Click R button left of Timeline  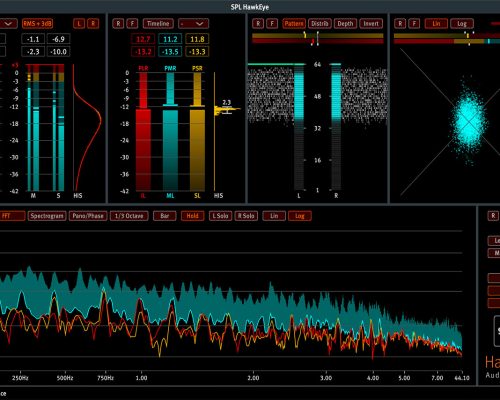[118, 24]
